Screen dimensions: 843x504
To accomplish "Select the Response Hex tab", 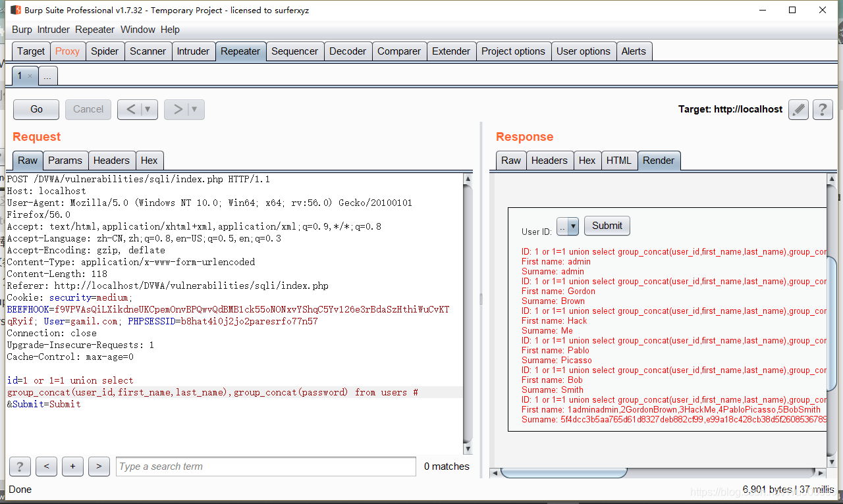I will tap(587, 161).
